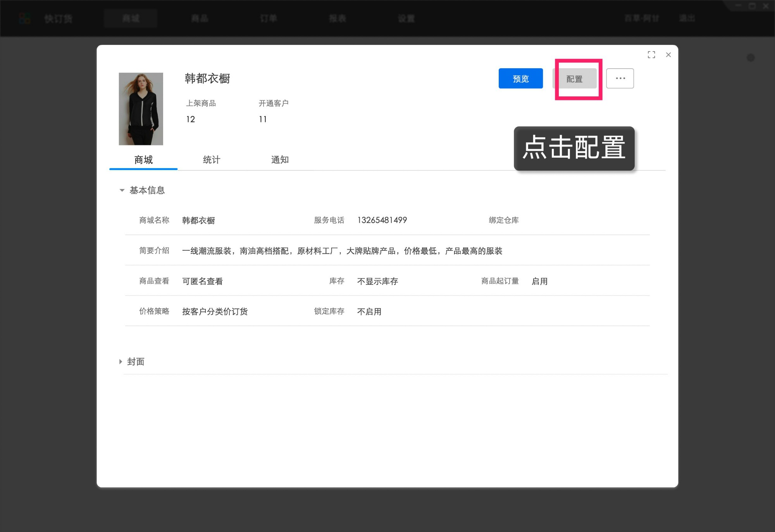
Task: Click the shop cover thumbnail image
Action: [141, 108]
